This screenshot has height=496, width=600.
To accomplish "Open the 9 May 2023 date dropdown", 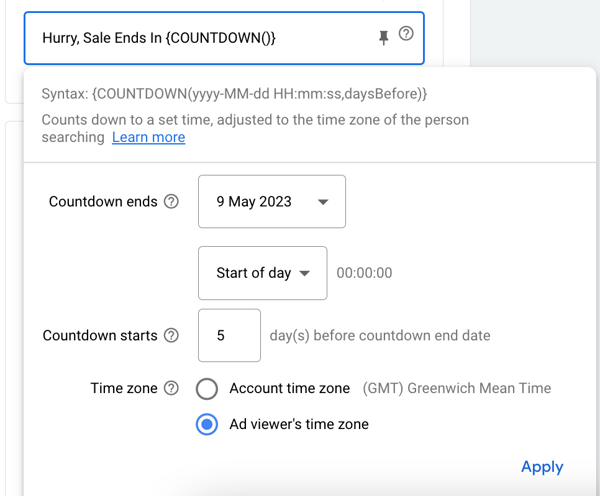I will click(x=272, y=202).
